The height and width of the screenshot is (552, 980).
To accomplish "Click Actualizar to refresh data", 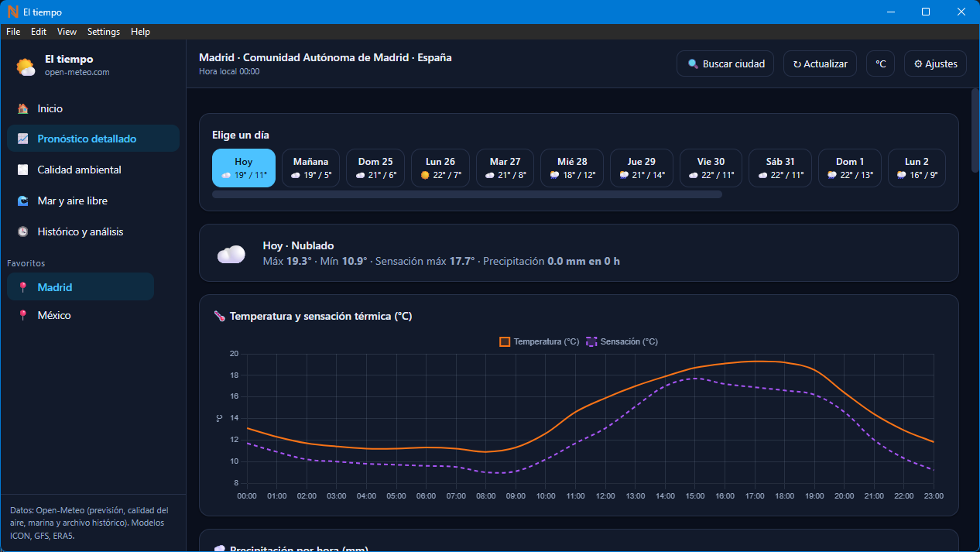I will tap(820, 64).
